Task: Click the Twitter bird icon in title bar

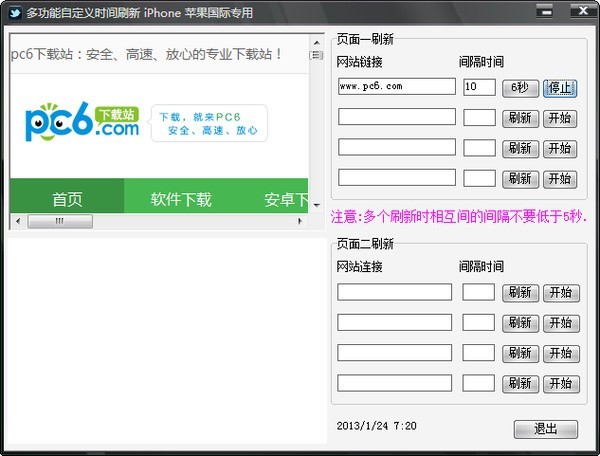Action: pyautogui.click(x=15, y=13)
